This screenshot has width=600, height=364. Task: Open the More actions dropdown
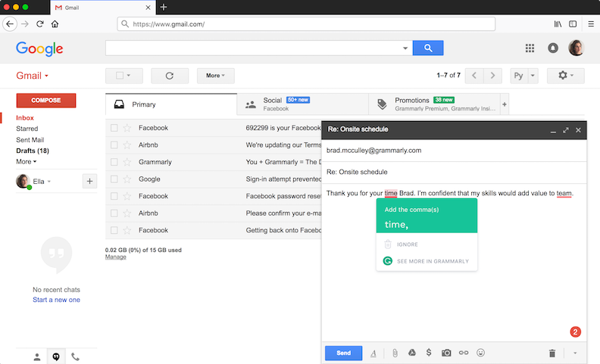[215, 76]
